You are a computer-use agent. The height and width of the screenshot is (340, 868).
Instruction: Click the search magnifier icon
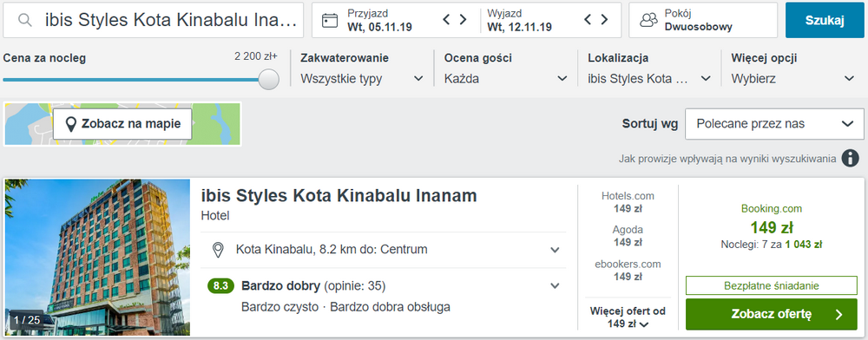(24, 21)
